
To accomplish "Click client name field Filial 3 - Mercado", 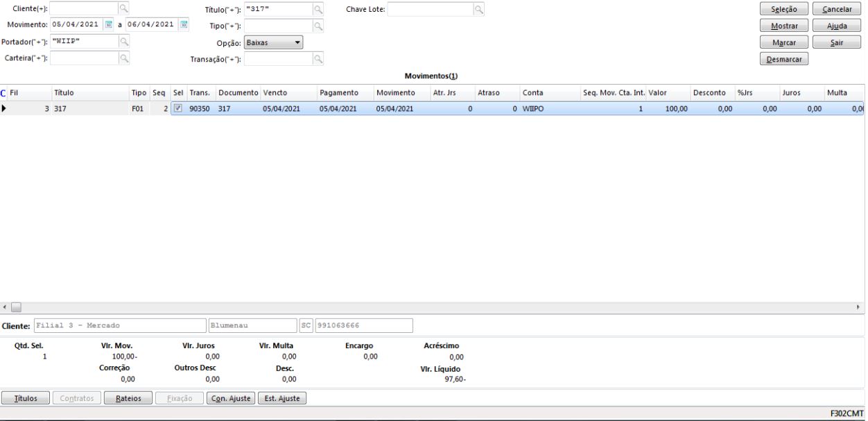I will [x=119, y=325].
